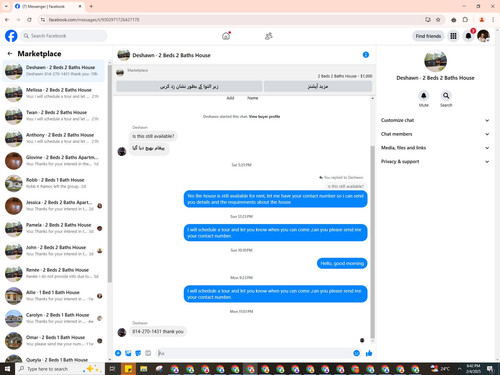Open the Anthony - 2 Beds 2 Baths chat

click(x=54, y=138)
